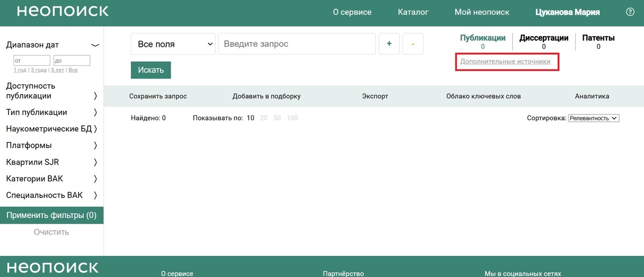This screenshot has width=644, height=277.
Task: Expand Тип публикации filter
Action: click(x=95, y=112)
